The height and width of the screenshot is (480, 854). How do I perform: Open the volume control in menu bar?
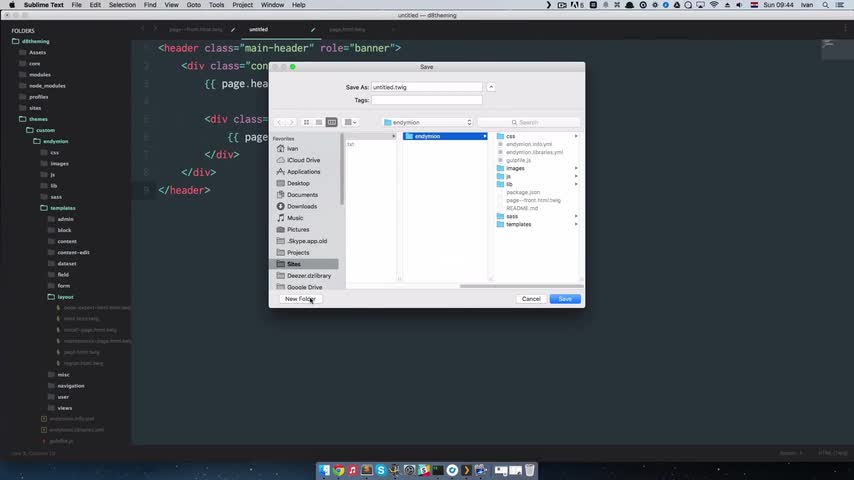[x=739, y=5]
